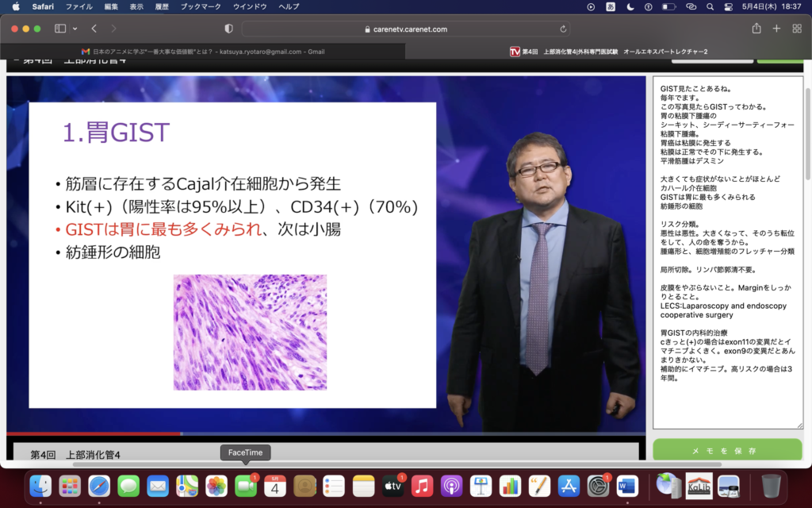
Task: Toggle Do Not Disturb moon icon
Action: [x=630, y=6]
